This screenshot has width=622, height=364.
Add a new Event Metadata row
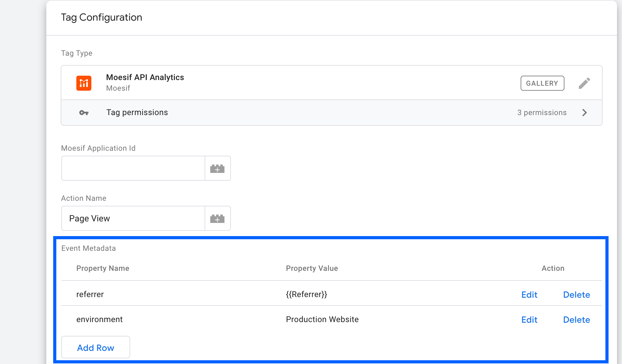[x=96, y=347]
